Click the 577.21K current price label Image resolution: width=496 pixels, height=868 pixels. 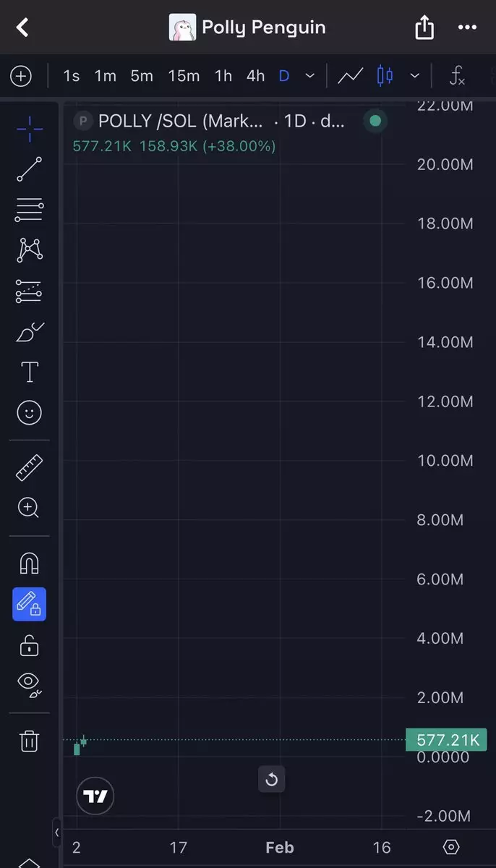tap(448, 740)
